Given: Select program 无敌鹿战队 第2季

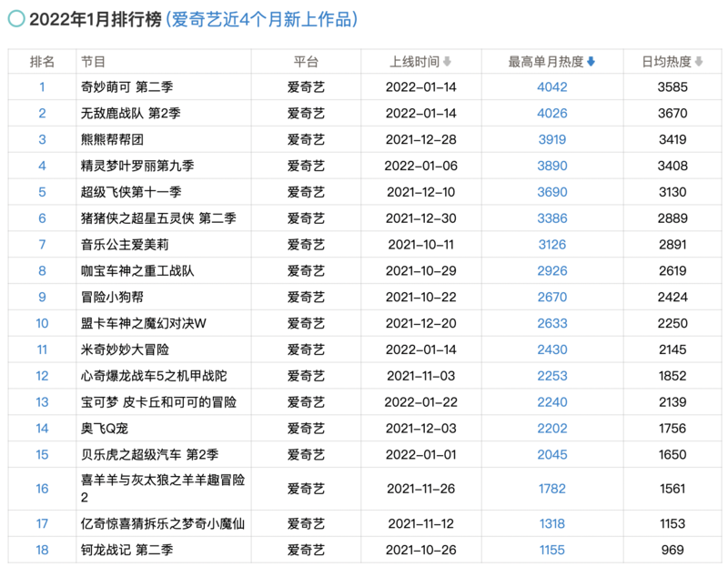Looking at the screenshot, I should 130,113.
